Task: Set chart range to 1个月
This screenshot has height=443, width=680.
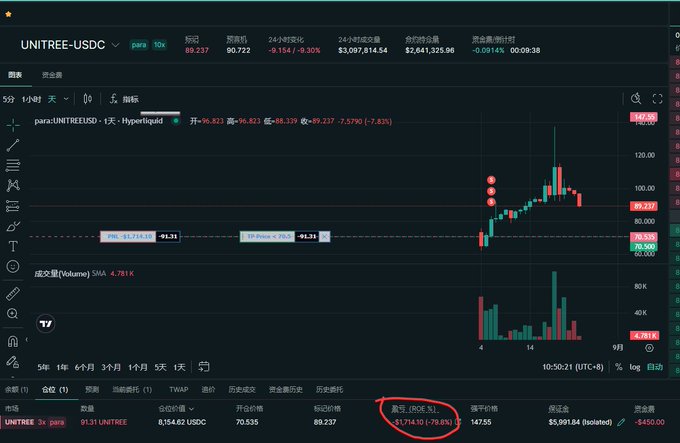Action: [x=137, y=367]
